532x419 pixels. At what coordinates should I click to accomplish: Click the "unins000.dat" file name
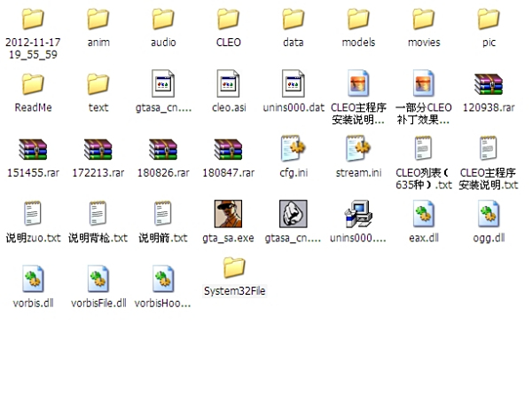293,107
